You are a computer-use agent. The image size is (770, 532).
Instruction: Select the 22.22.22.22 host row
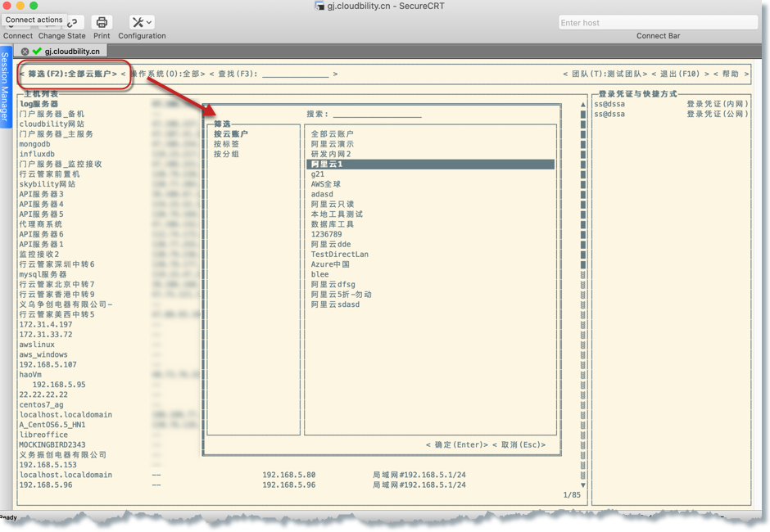[x=43, y=395]
